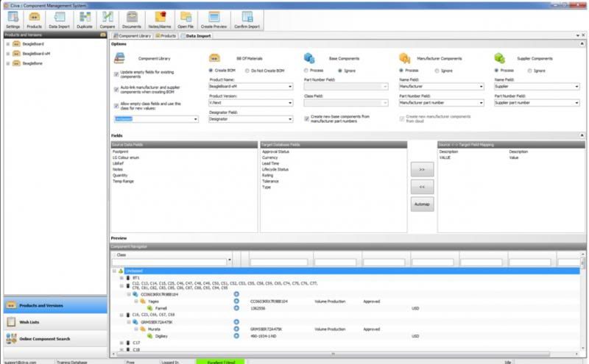Toggle 'Update empty fields for existing components' checkbox
Viewport: 589px width, 364px height.
pos(116,74)
